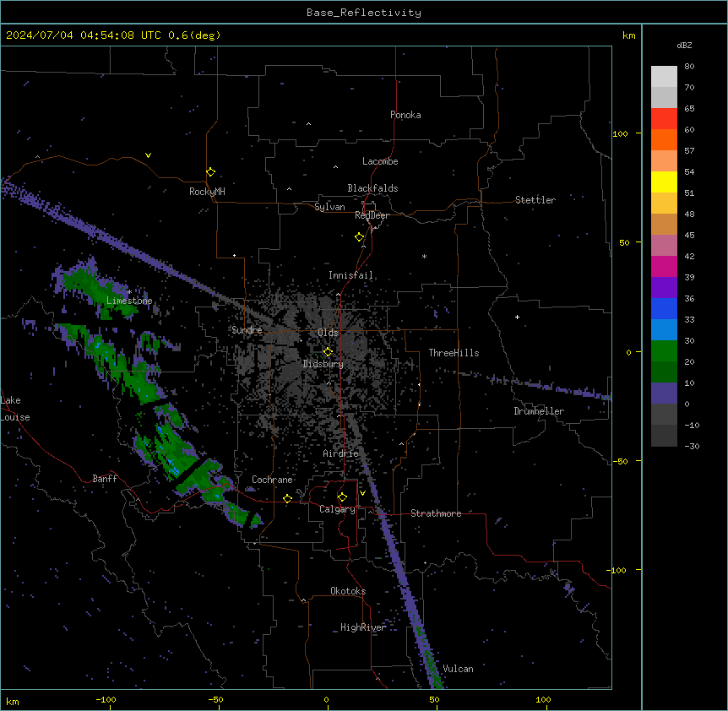
Task: Click the Drumheller label
Action: [x=539, y=411]
